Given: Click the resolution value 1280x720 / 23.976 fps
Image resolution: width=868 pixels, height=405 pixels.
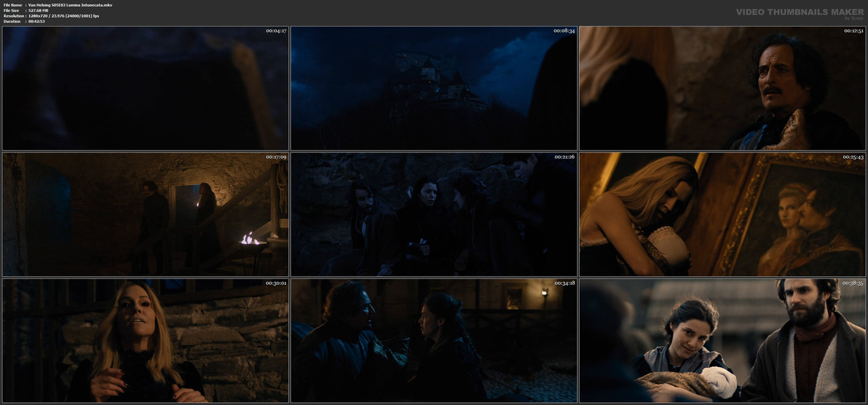Looking at the screenshot, I should pos(64,16).
